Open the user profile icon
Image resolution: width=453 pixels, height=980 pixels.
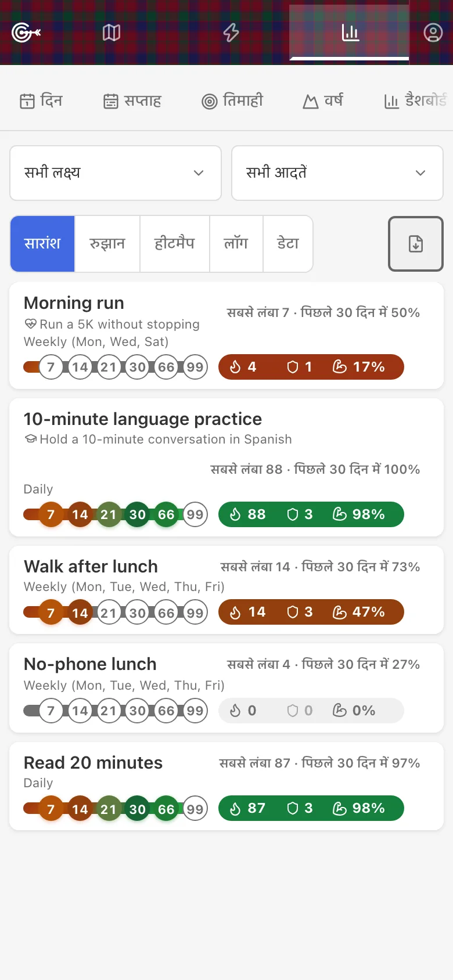433,33
